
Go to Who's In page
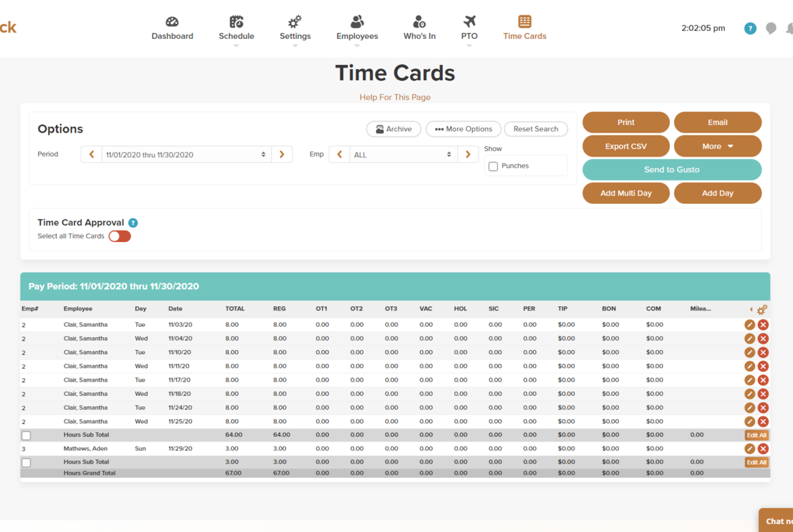pos(419,28)
